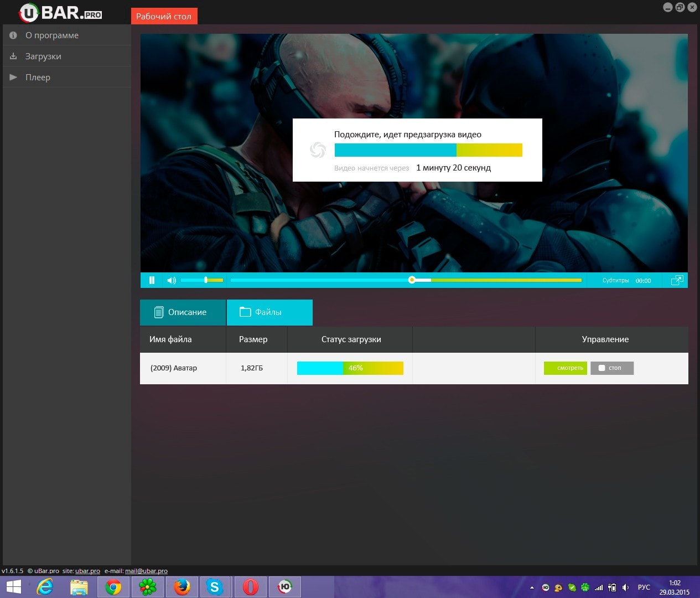Click the loading spinner icon in the popup
Viewport: 700px width, 598px height.
[x=318, y=149]
